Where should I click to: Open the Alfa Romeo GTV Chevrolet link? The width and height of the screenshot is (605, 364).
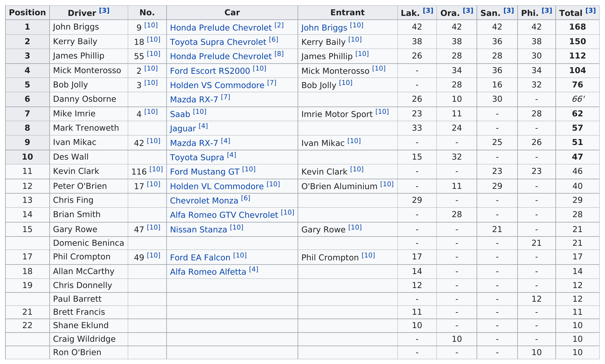coord(224,215)
